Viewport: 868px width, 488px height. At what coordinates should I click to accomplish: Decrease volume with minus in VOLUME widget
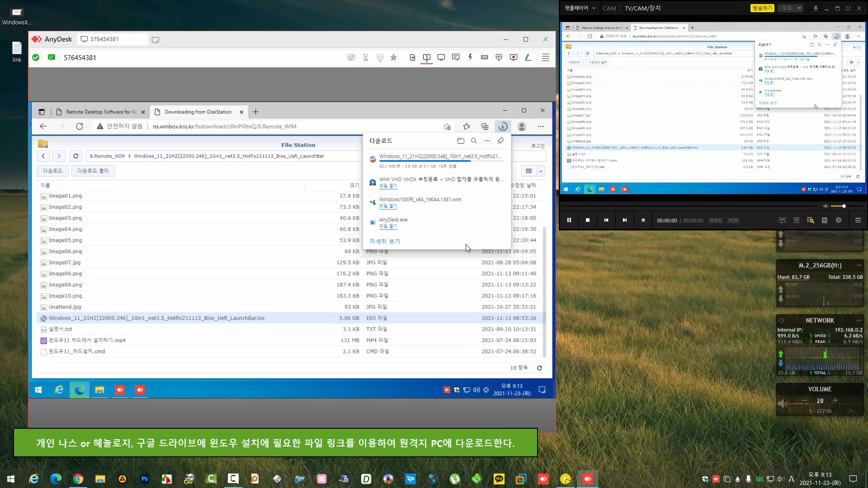click(805, 401)
